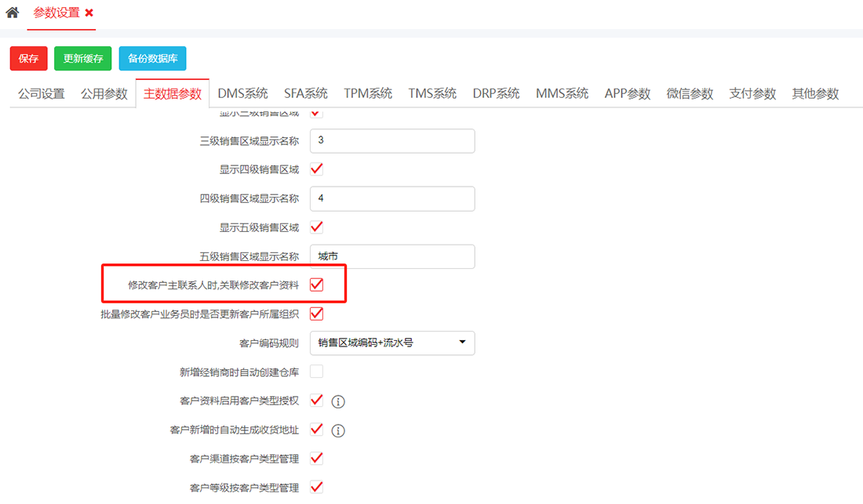
Task: Select the 三级销售区域显示名称 text field
Action: (x=392, y=141)
